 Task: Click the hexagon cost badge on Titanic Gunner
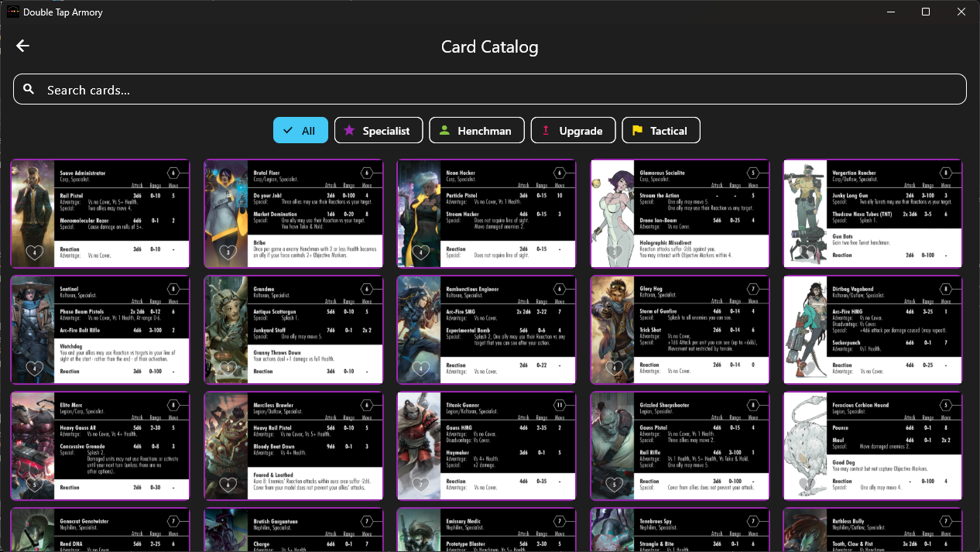560,405
